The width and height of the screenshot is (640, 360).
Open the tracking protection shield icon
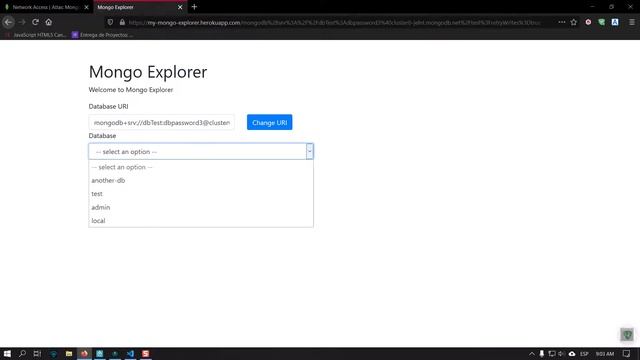pyautogui.click(x=110, y=22)
